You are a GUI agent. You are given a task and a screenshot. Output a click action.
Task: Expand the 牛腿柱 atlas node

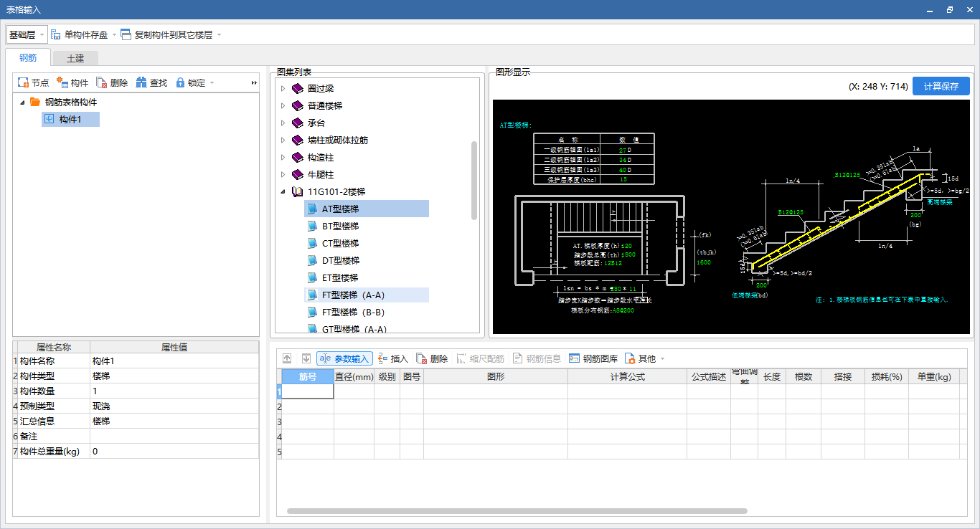pos(283,174)
